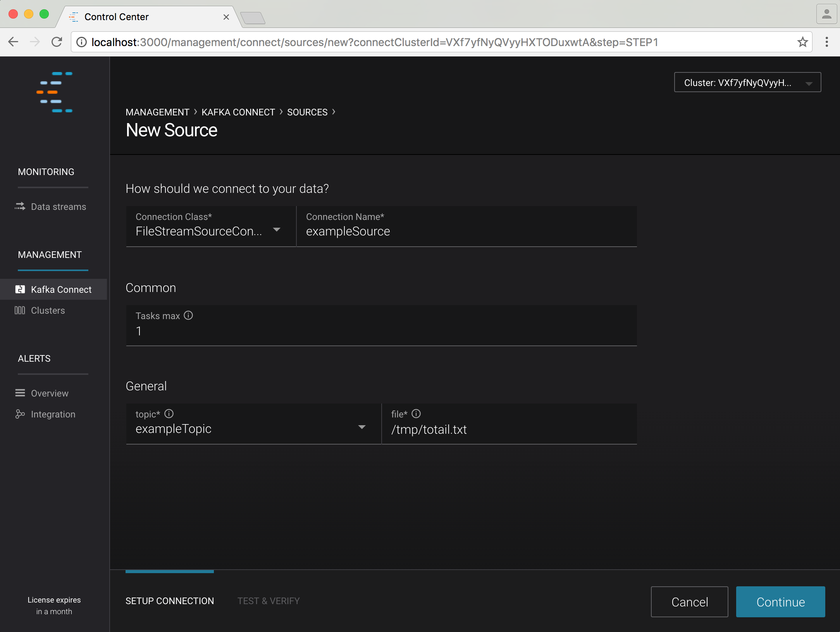Open Data streams monitoring page
Screen dimensions: 840x632
(58, 207)
